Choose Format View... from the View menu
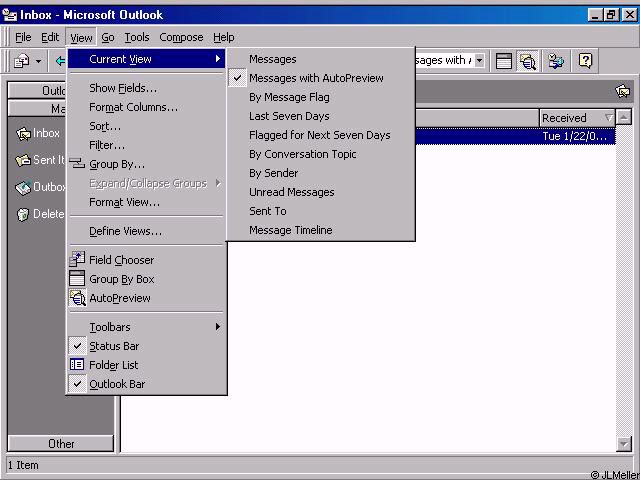This screenshot has width=640, height=480. click(x=146, y=202)
